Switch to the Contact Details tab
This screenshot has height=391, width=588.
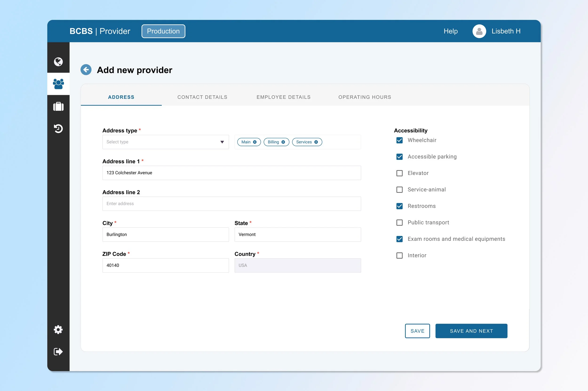202,97
